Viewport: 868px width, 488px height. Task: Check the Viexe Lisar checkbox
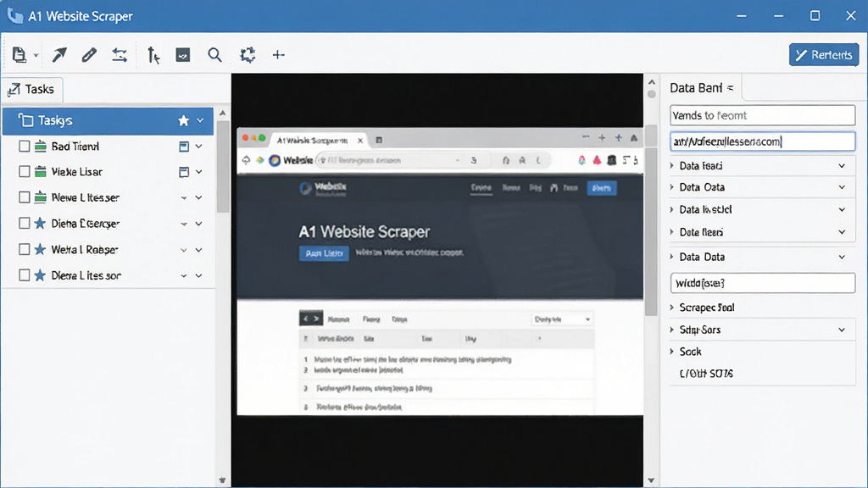[25, 172]
